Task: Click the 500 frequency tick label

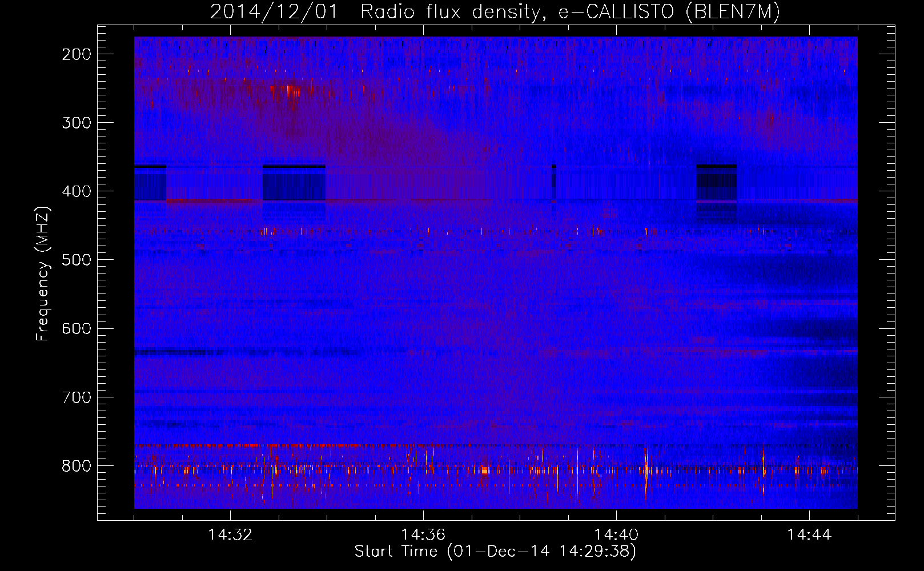Action: click(x=77, y=260)
